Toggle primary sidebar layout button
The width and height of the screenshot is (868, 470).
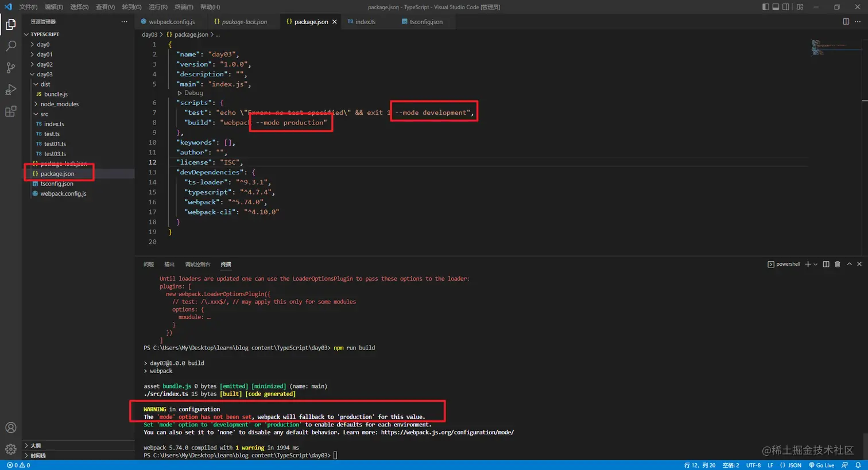point(765,7)
